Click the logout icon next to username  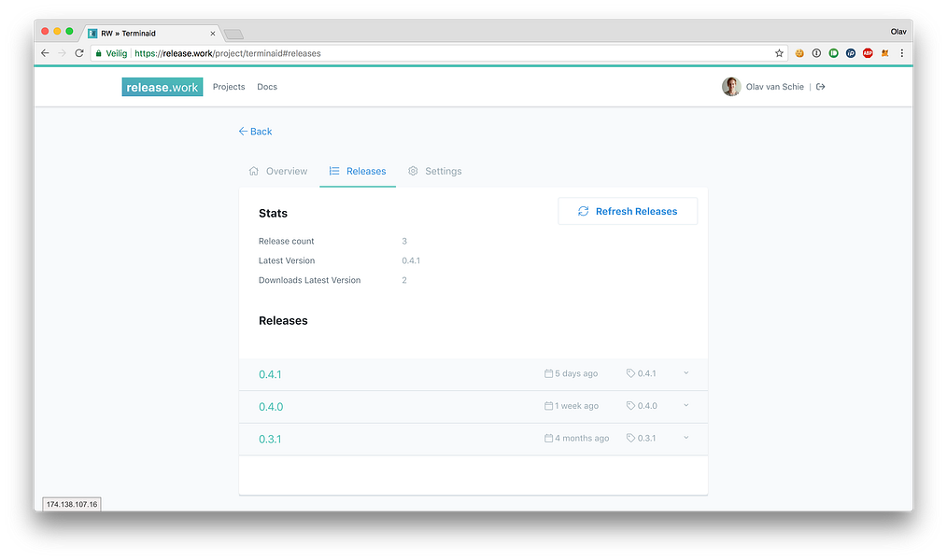click(820, 86)
